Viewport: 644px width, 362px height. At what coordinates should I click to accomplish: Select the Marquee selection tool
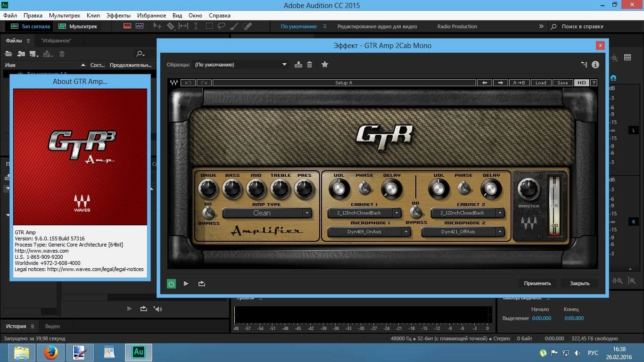point(209,26)
